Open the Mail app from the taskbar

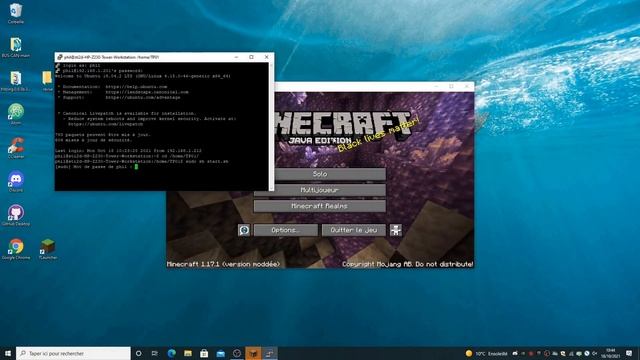(x=220, y=353)
